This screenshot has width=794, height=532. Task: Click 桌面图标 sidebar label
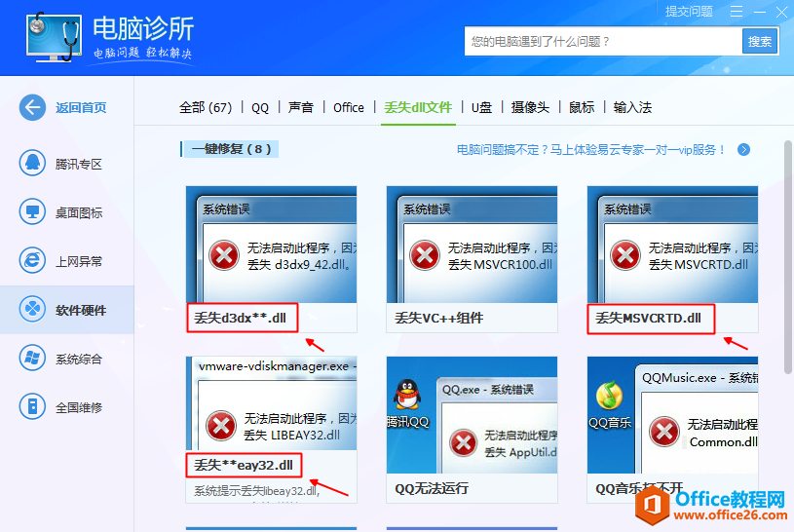(79, 212)
